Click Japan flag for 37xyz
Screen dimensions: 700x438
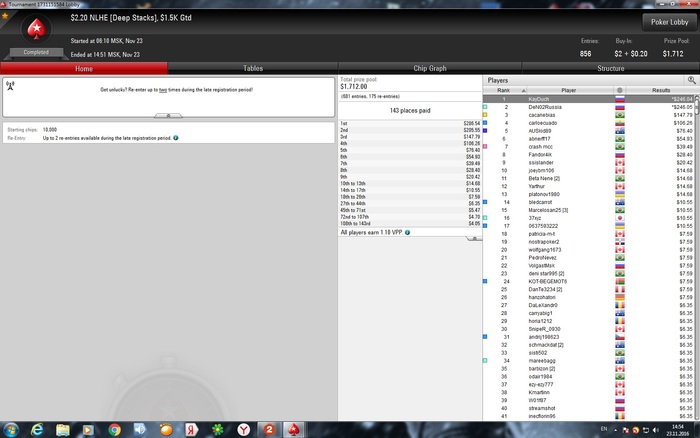[x=620, y=218]
